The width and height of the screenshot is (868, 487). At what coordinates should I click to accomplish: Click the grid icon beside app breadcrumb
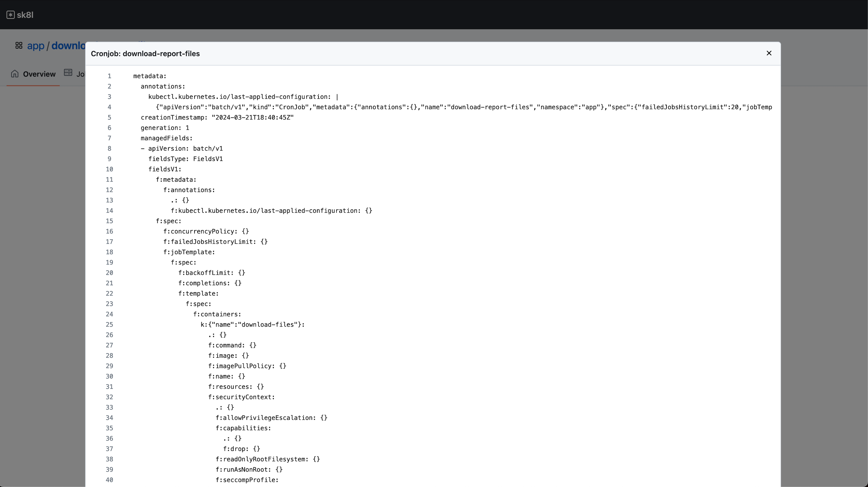click(x=19, y=45)
